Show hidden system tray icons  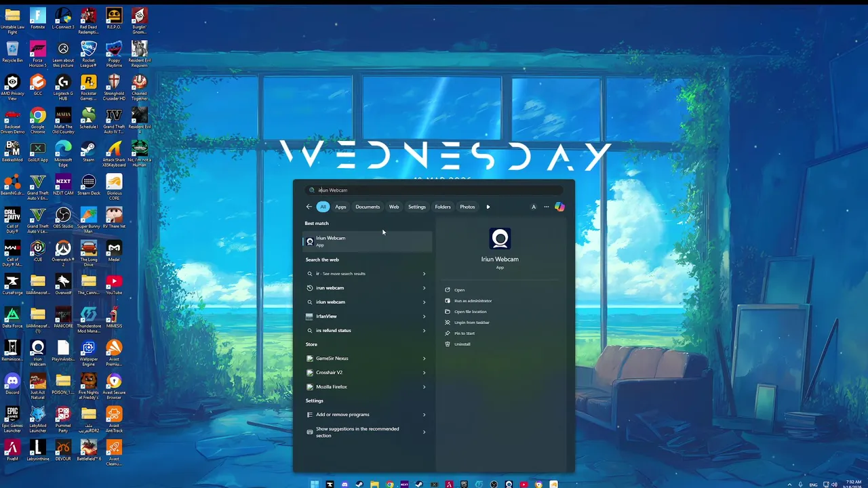point(789,485)
